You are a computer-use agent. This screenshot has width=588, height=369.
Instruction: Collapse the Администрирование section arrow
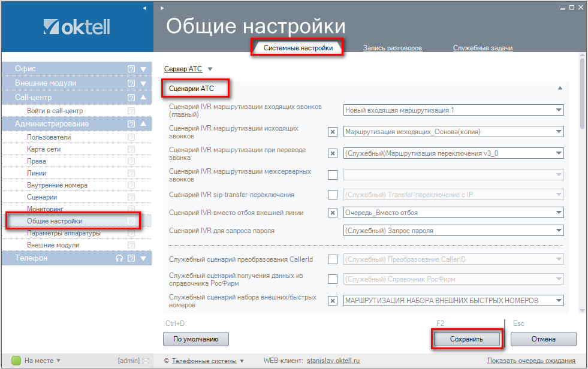(143, 124)
